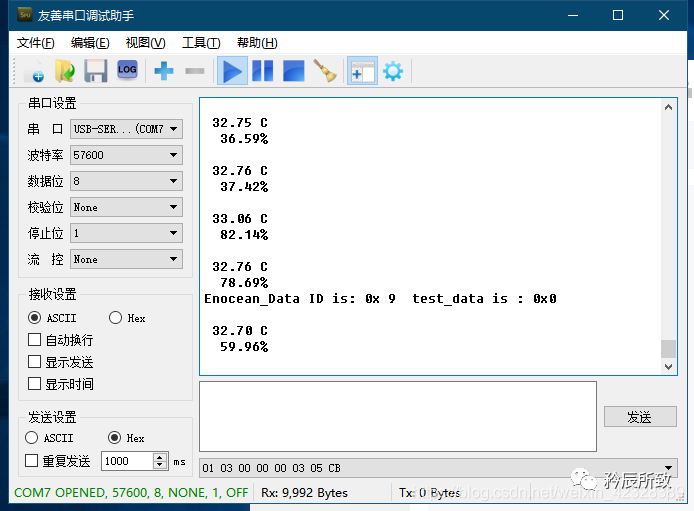Click receive area scrollbar up arrow
This screenshot has width=694, height=511.
coord(668,107)
